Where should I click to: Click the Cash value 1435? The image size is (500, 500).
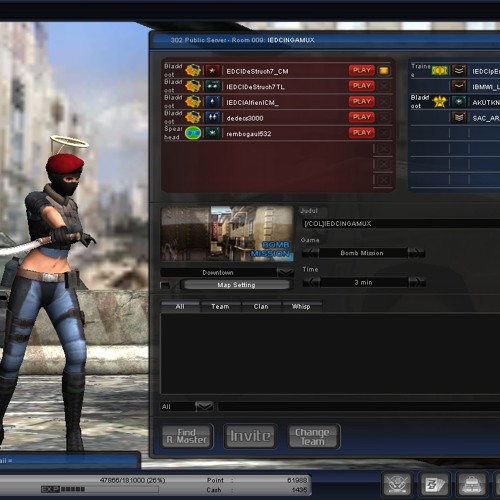coord(299,490)
